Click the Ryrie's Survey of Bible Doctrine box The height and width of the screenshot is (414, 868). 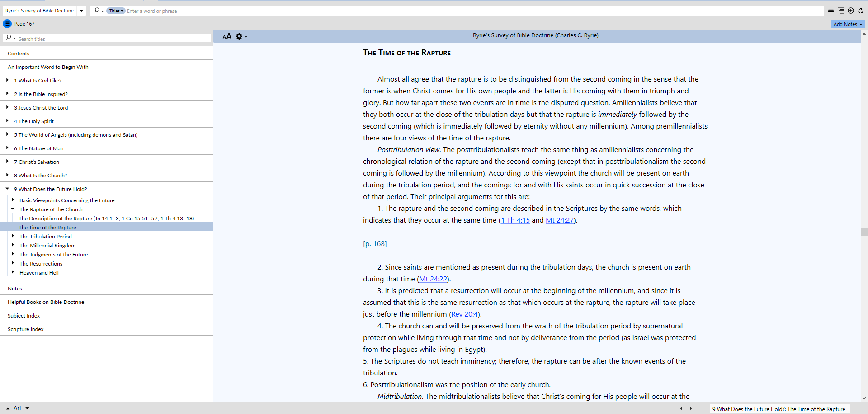[39, 10]
